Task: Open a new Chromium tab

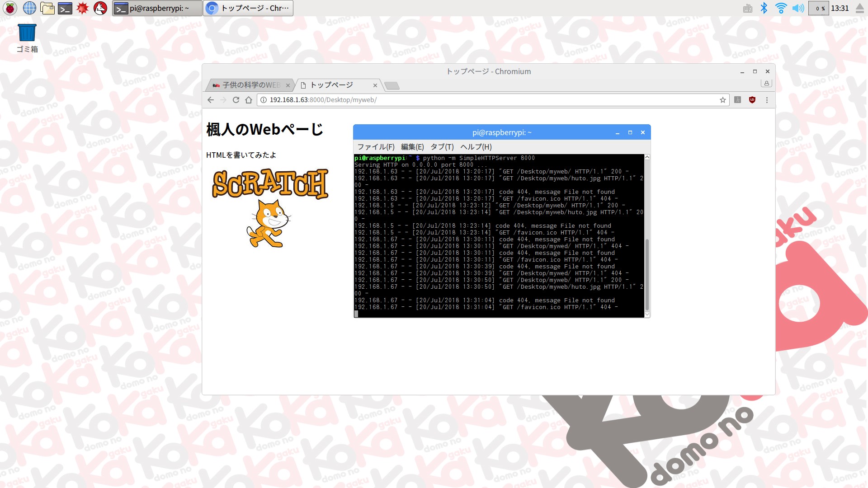Action: coord(392,85)
